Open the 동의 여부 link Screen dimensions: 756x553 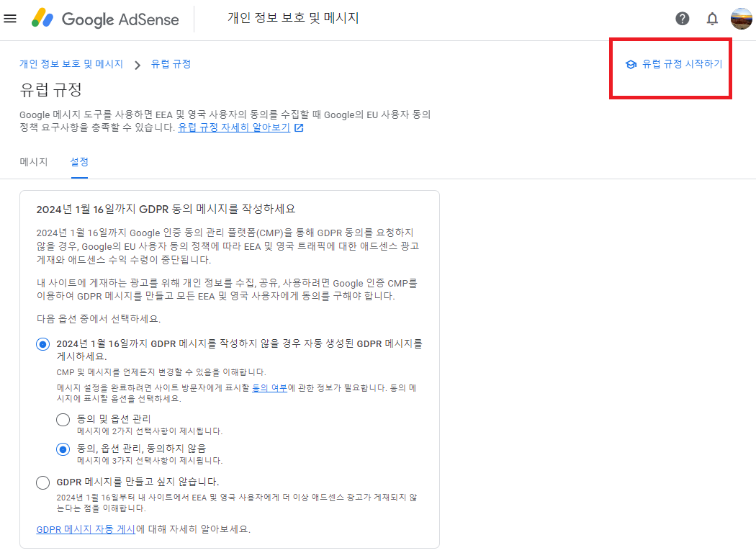click(x=269, y=388)
